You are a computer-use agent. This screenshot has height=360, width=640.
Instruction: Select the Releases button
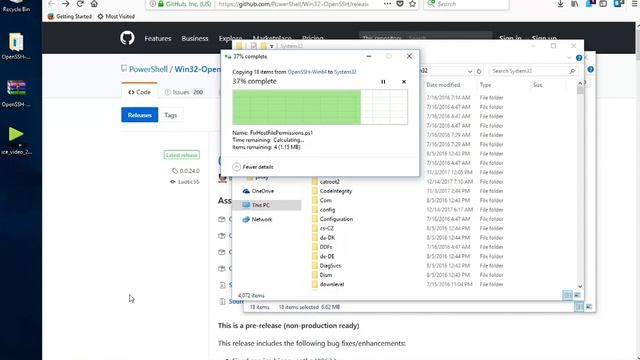[x=140, y=115]
